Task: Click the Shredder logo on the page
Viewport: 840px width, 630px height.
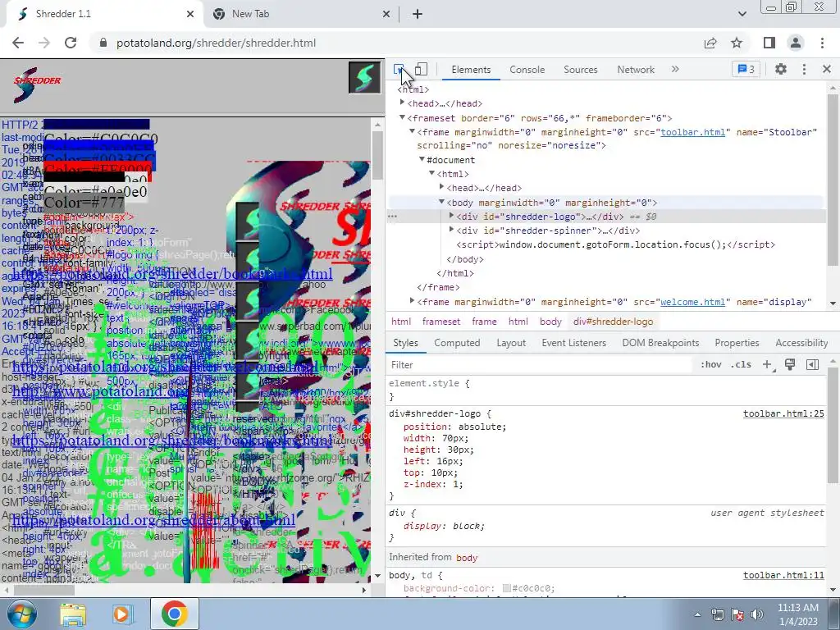Action: pos(36,84)
